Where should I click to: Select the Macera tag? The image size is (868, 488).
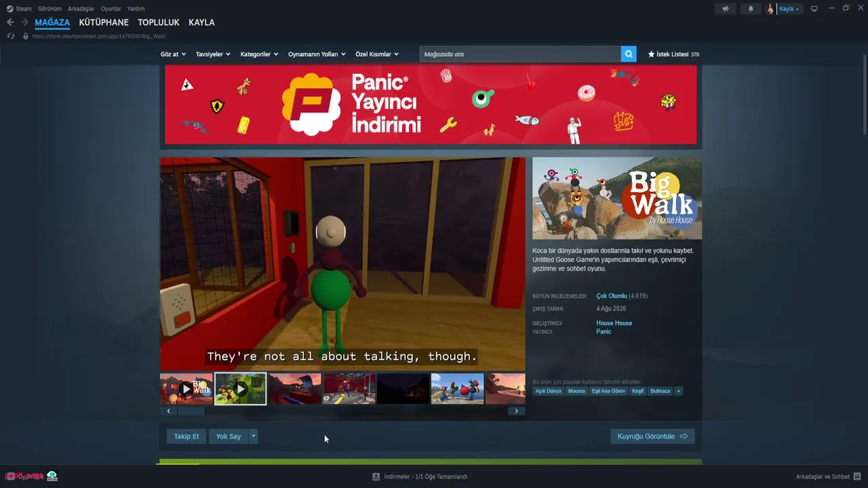pos(576,391)
